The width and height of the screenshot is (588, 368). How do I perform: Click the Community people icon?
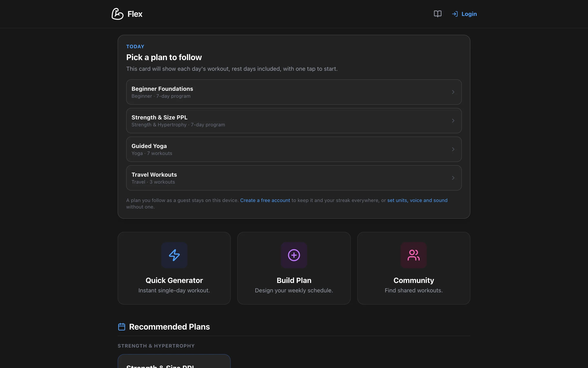pos(414,255)
